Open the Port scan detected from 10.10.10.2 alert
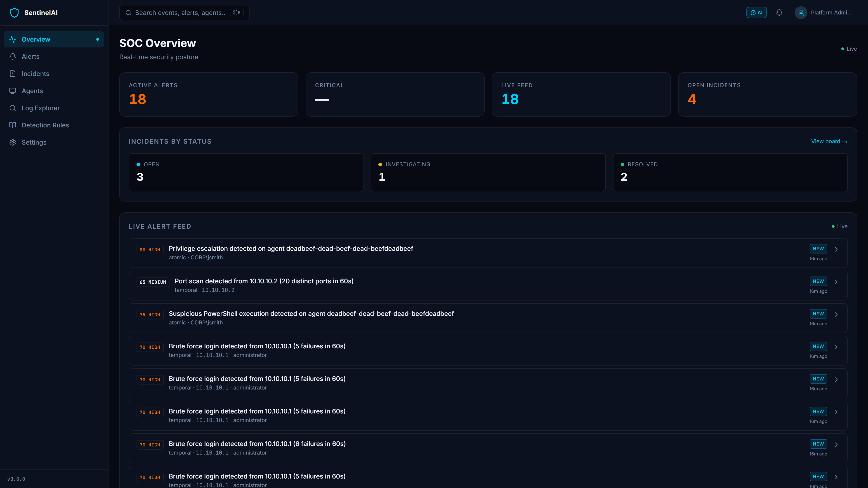The height and width of the screenshot is (488, 868). [x=488, y=286]
